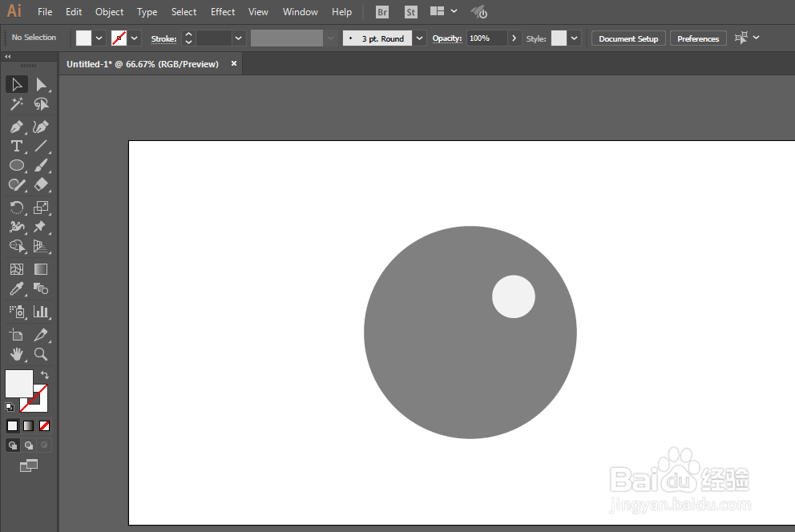795x532 pixels.
Task: Activate the Type tool
Action: (17, 146)
